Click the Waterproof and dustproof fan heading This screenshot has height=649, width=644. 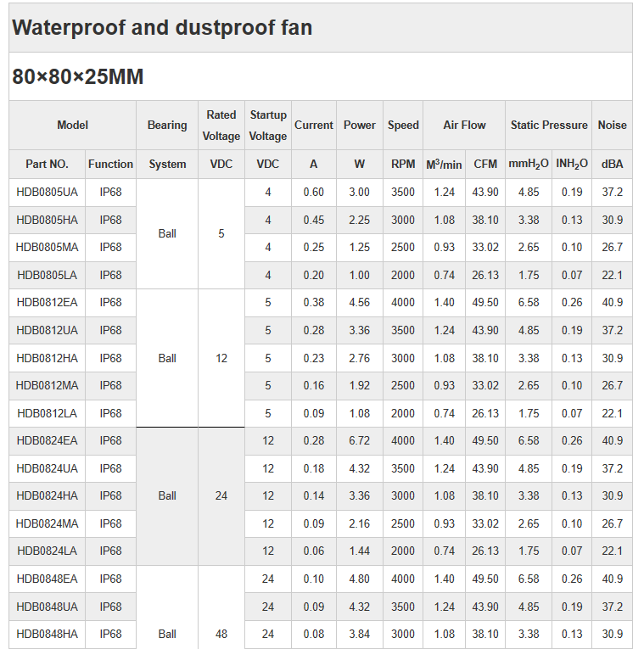162,27
